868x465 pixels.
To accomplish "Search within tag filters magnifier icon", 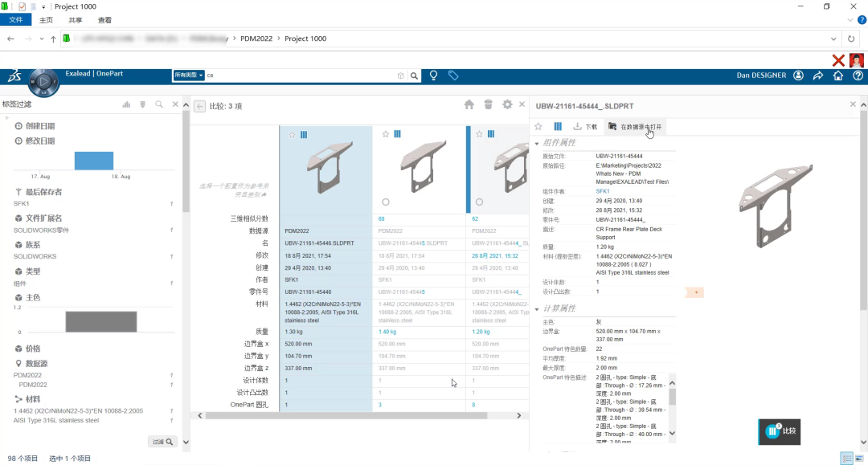I will [159, 104].
